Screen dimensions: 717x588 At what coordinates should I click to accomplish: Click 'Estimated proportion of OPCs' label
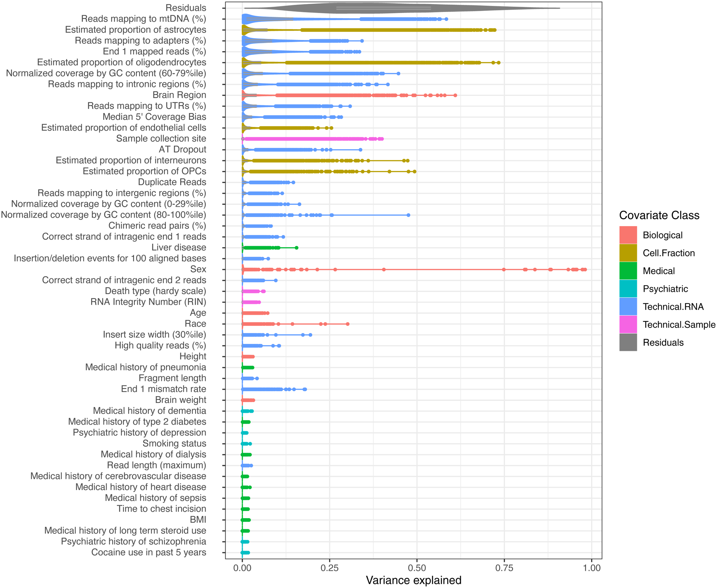pos(145,171)
